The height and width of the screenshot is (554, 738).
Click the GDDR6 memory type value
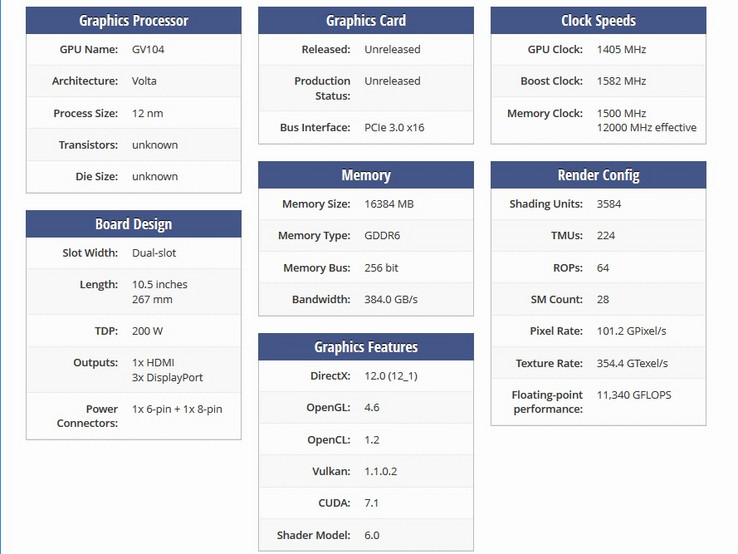click(x=385, y=236)
